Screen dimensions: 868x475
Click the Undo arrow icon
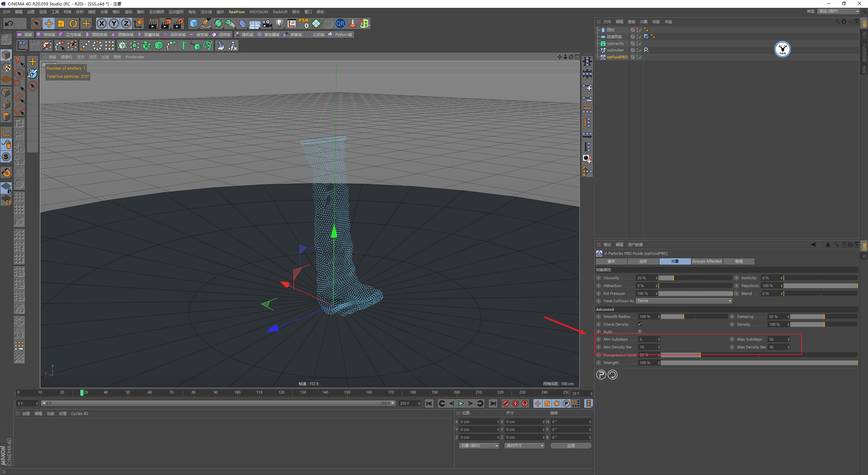point(9,23)
